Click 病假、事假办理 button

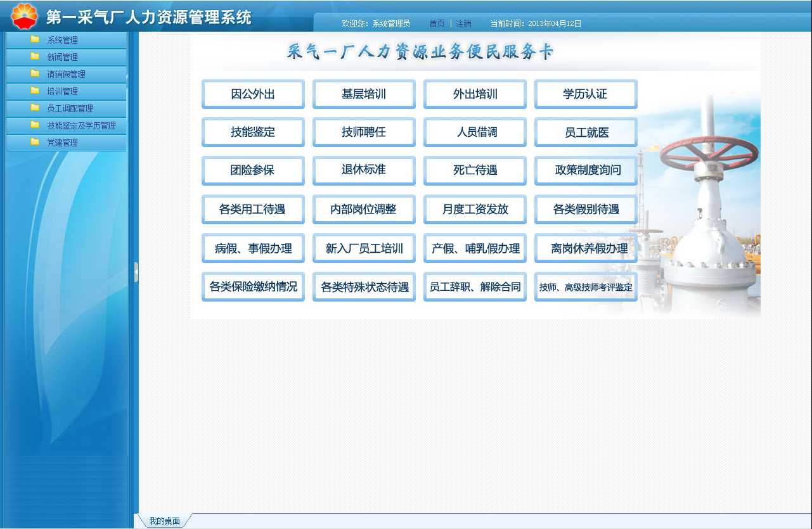pos(253,248)
